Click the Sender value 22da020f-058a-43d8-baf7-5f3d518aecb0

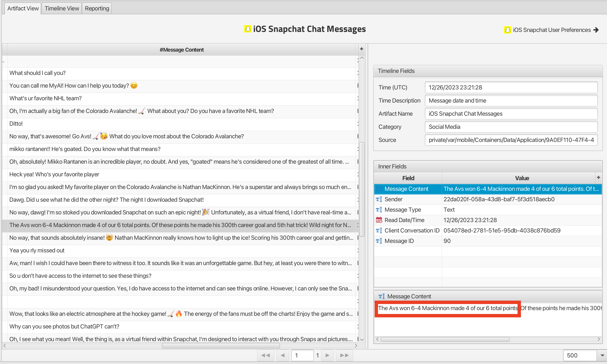pos(499,199)
